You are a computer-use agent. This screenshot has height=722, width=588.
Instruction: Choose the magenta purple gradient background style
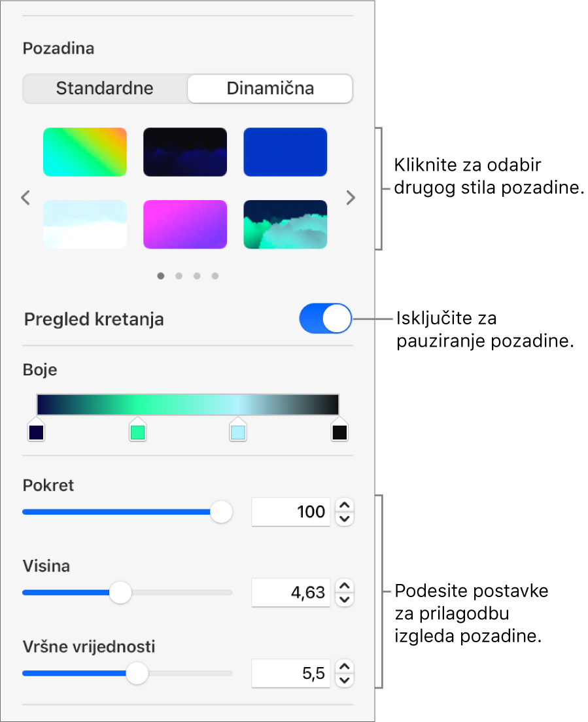coord(185,224)
